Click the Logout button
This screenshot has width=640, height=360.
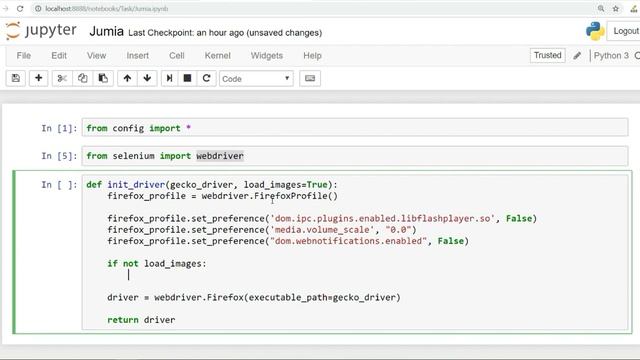(x=624, y=31)
